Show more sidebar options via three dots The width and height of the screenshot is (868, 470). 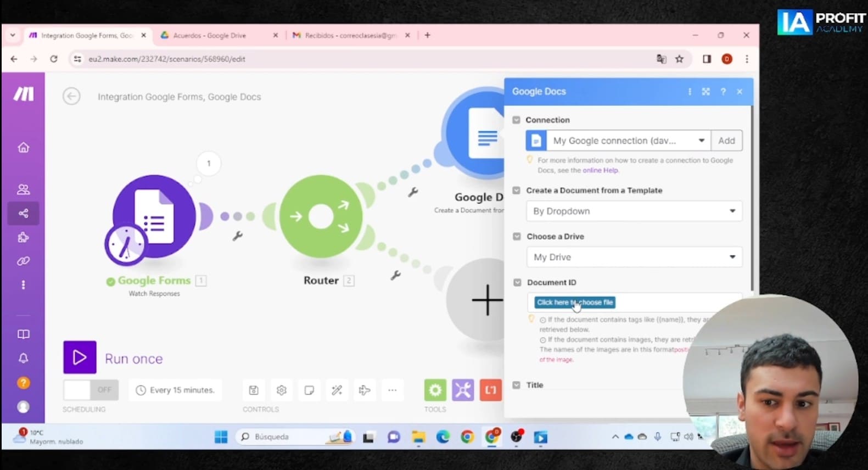coord(23,285)
